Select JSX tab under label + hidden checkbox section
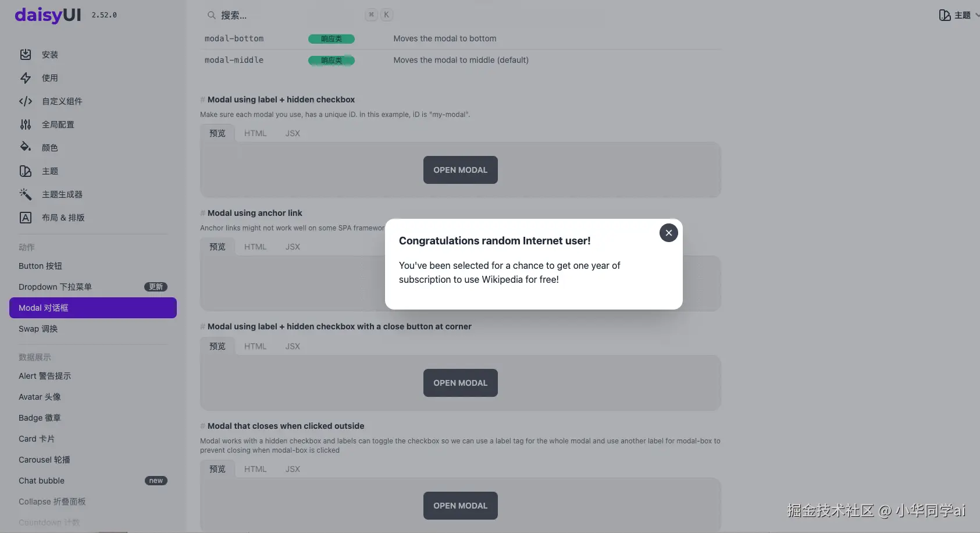 293,133
